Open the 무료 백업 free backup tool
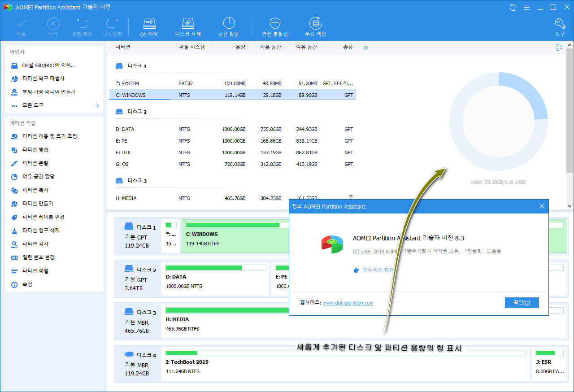 pyautogui.click(x=316, y=27)
